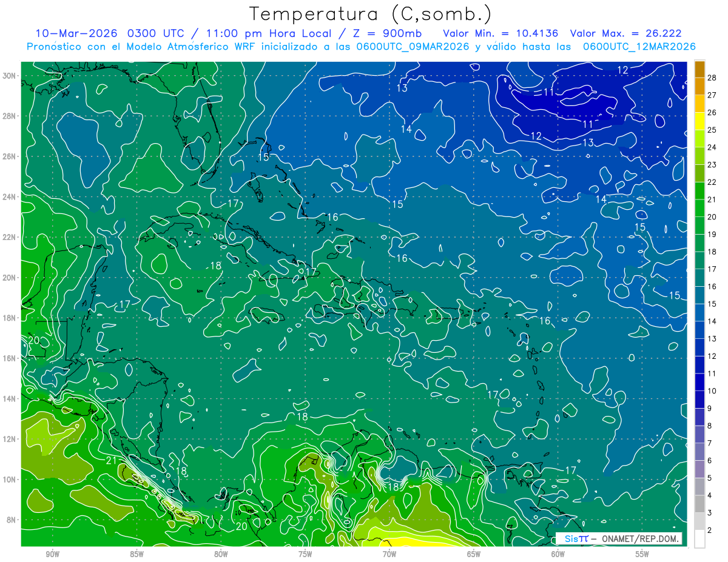The width and height of the screenshot is (728, 562).
Task: Click the 13 value on the color scale
Action: pyautogui.click(x=712, y=338)
